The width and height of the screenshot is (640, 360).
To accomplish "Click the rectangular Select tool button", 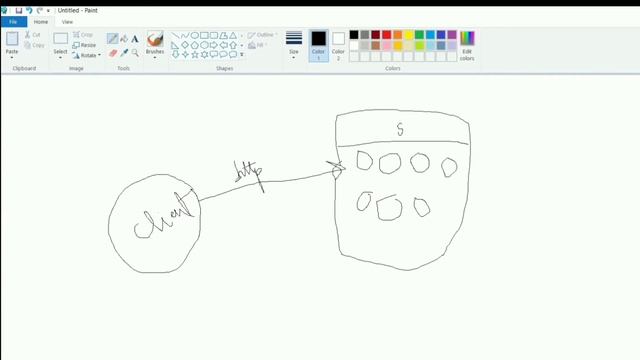I will 60,39.
